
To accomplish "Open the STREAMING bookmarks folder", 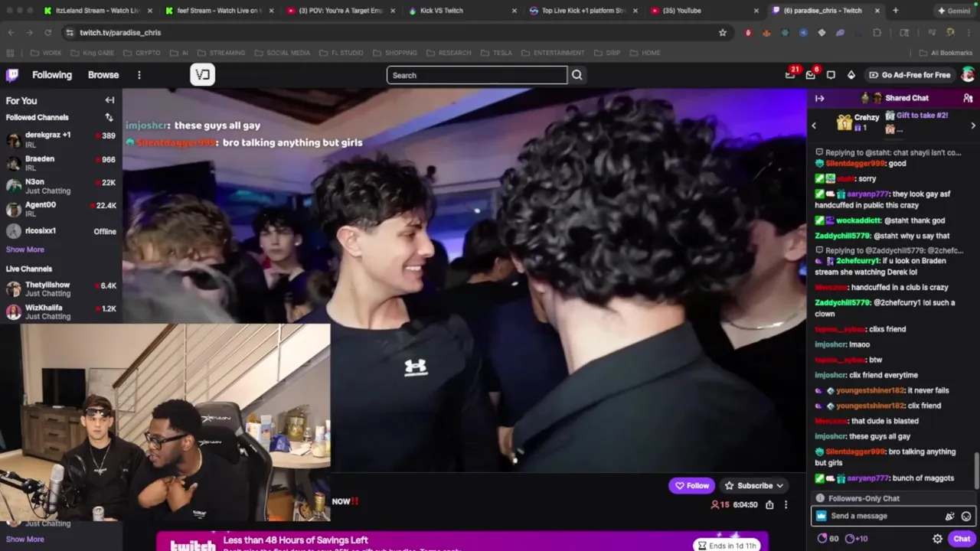I will [x=221, y=53].
